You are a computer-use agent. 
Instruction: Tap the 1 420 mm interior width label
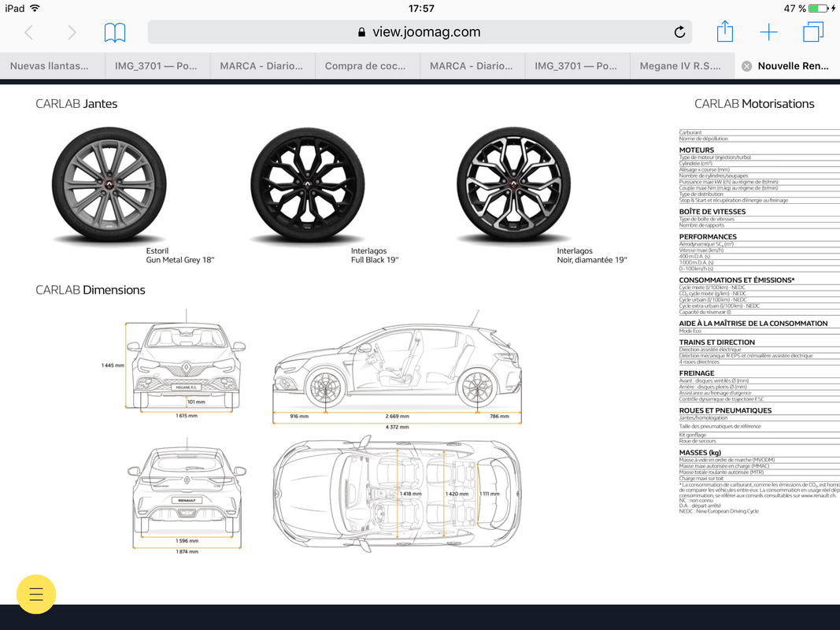457,494
